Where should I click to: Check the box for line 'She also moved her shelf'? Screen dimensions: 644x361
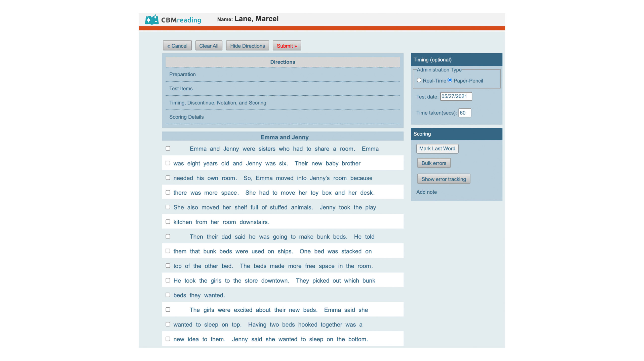[168, 207]
